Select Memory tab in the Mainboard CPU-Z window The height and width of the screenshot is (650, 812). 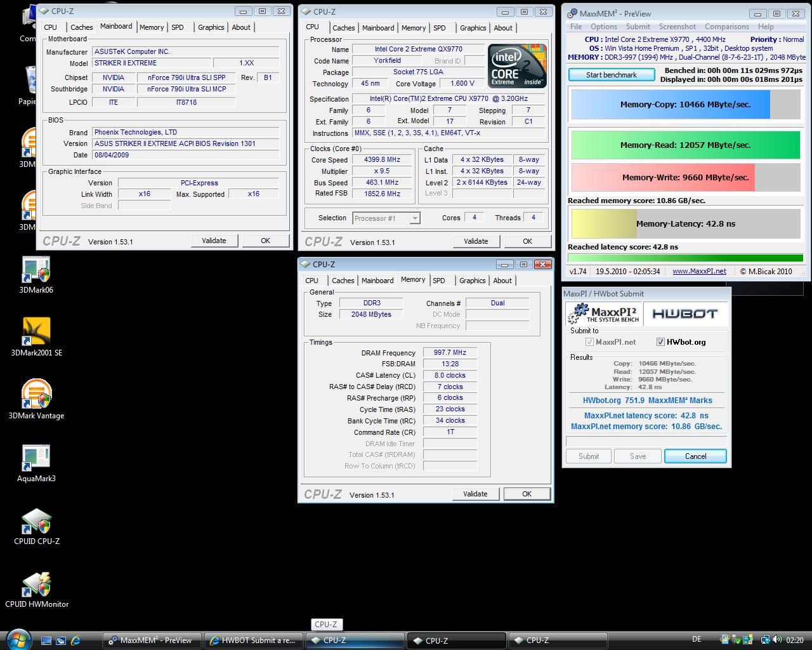tap(152, 27)
